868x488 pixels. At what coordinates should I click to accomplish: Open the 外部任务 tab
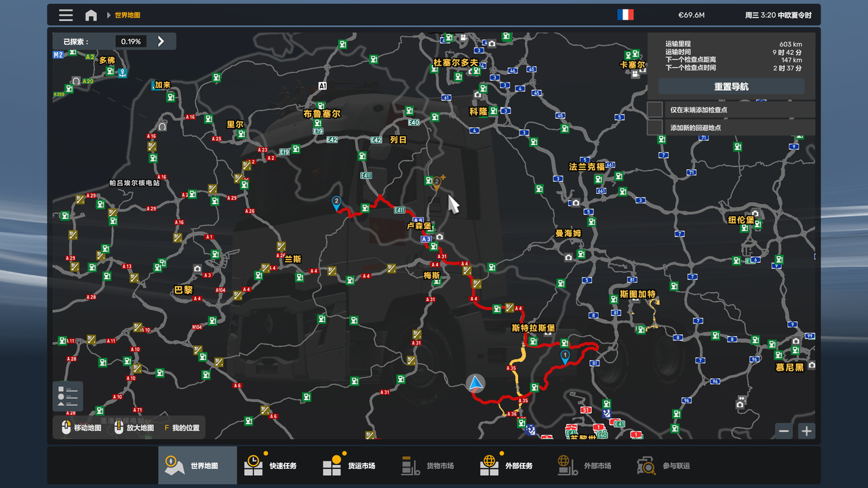[x=511, y=466]
